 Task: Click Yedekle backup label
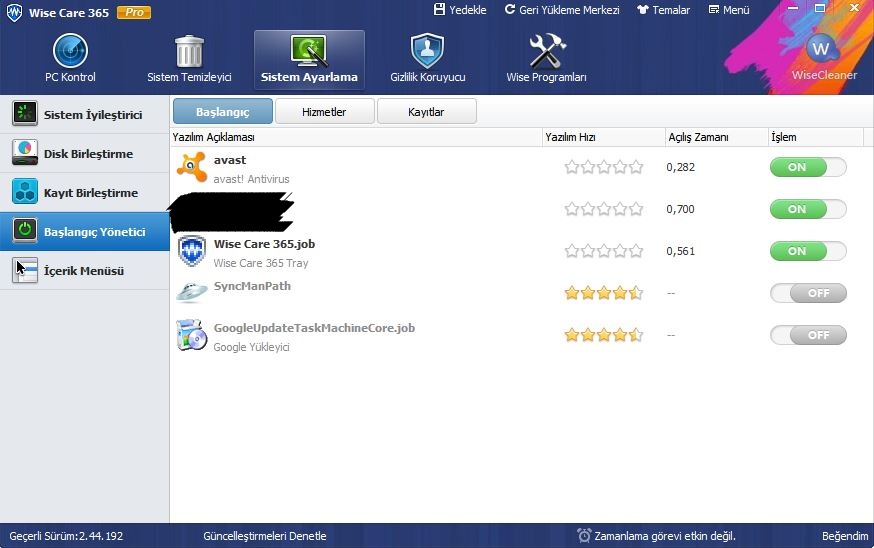(468, 10)
